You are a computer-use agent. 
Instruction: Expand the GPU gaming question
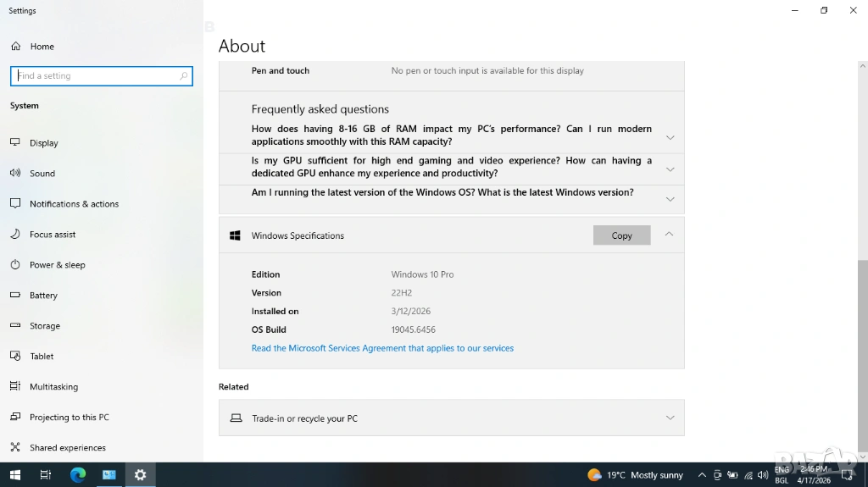point(670,169)
